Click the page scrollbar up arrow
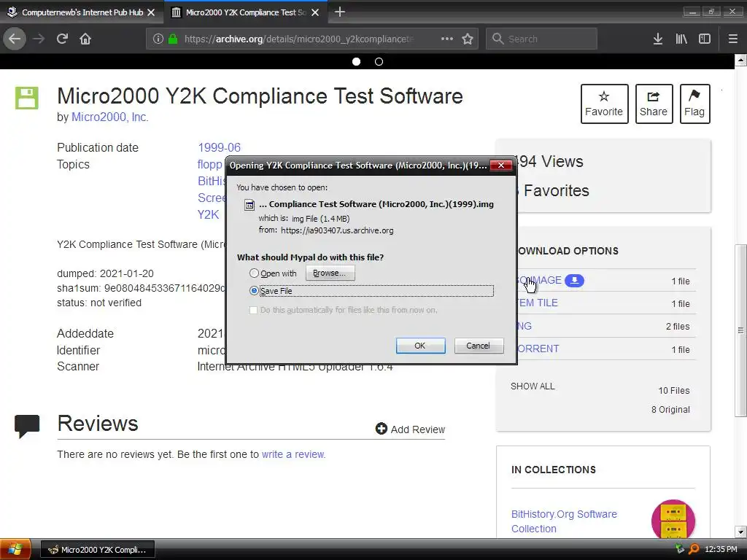The height and width of the screenshot is (560, 747). (741, 60)
